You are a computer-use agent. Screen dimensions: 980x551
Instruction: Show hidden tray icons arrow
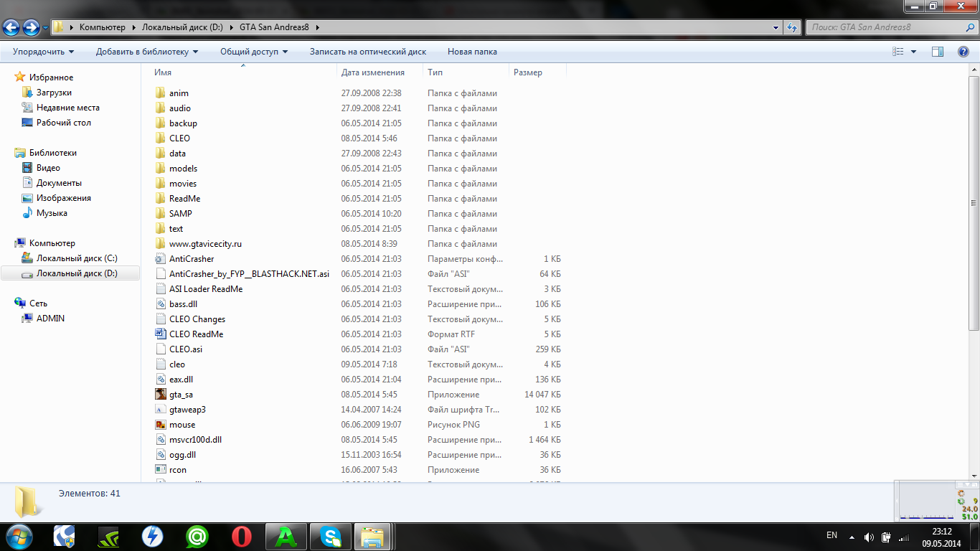tap(852, 537)
